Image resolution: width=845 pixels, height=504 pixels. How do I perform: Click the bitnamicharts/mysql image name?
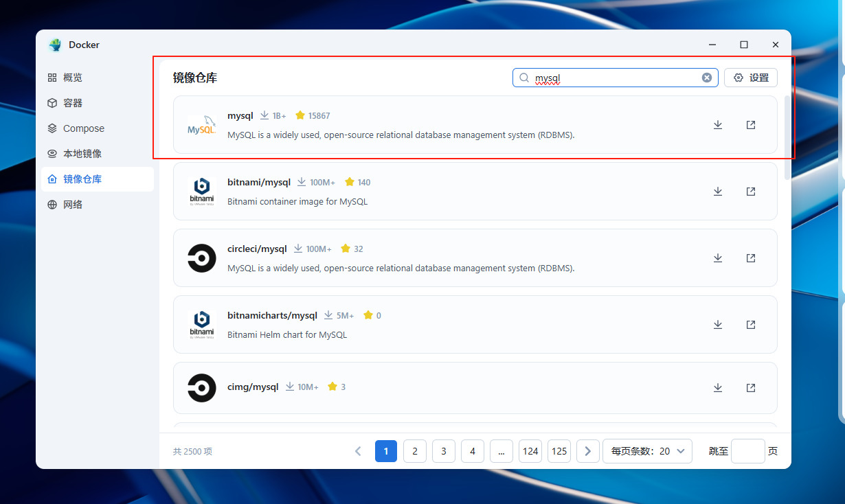pyautogui.click(x=272, y=315)
